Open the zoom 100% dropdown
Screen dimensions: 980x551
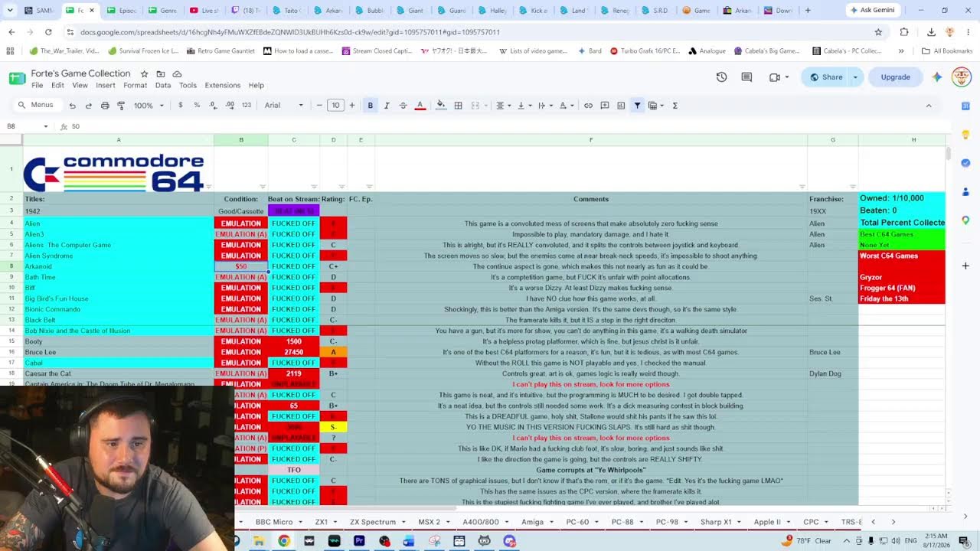pos(149,106)
